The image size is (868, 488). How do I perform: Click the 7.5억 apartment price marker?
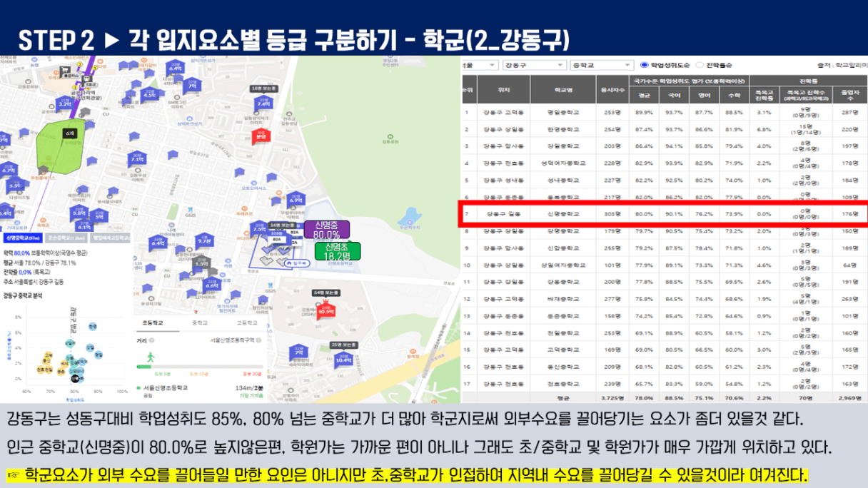(x=260, y=229)
